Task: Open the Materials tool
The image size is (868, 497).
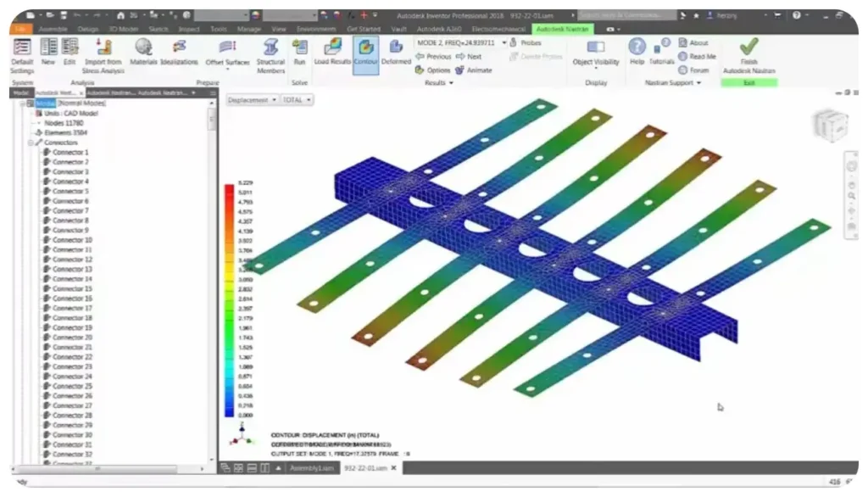Action: coord(143,53)
